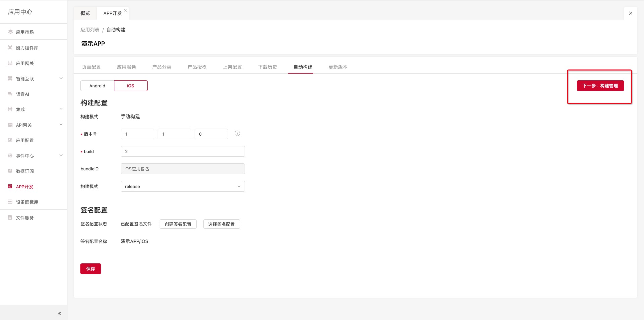Select the iOS platform toggle
The image size is (644, 320).
130,86
